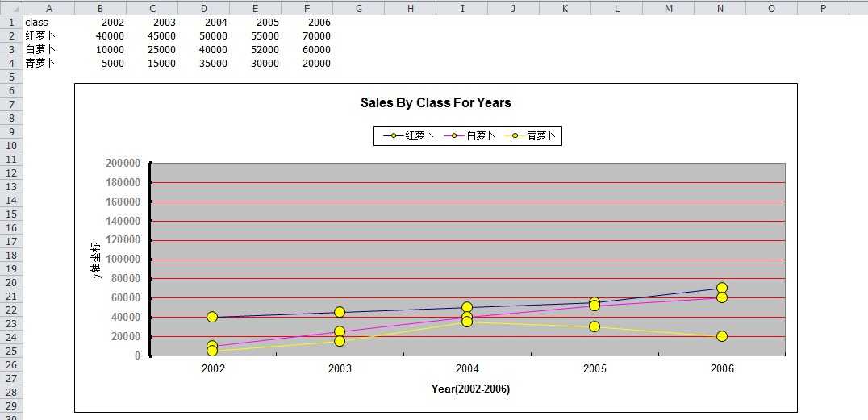This screenshot has height=420, width=868.
Task: Select column G header
Action: [x=359, y=8]
